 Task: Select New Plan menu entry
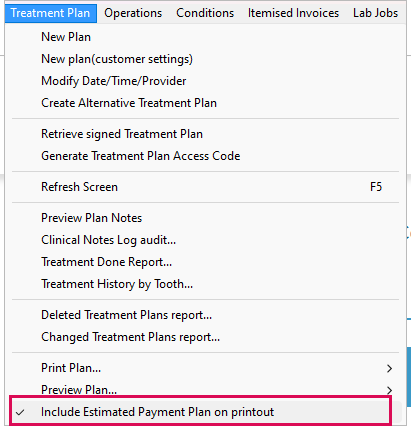tap(205, 37)
